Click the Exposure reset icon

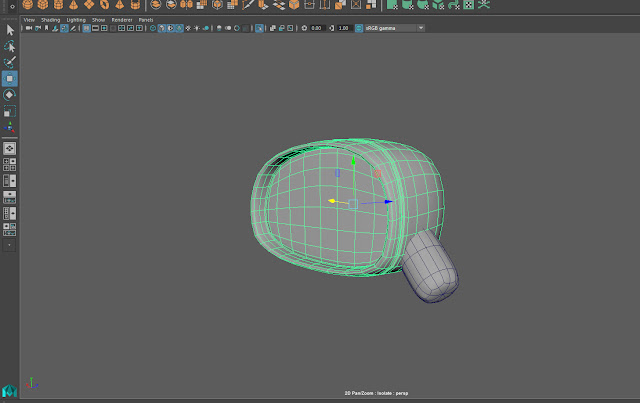[304, 28]
